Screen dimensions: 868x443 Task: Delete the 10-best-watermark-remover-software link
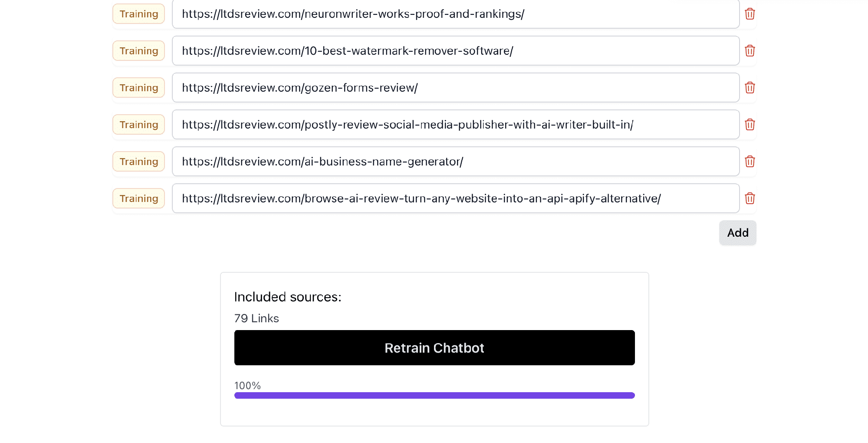(x=750, y=51)
